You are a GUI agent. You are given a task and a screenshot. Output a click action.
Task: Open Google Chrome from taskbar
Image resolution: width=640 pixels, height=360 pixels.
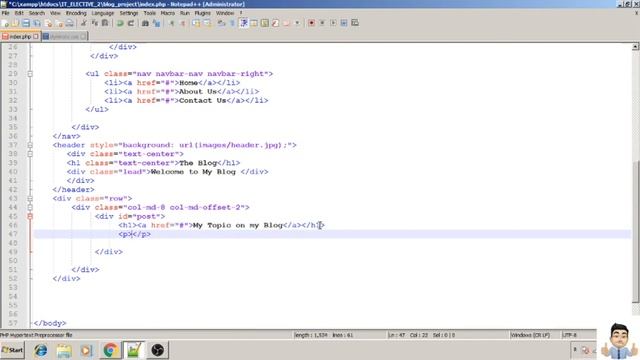tap(110, 350)
